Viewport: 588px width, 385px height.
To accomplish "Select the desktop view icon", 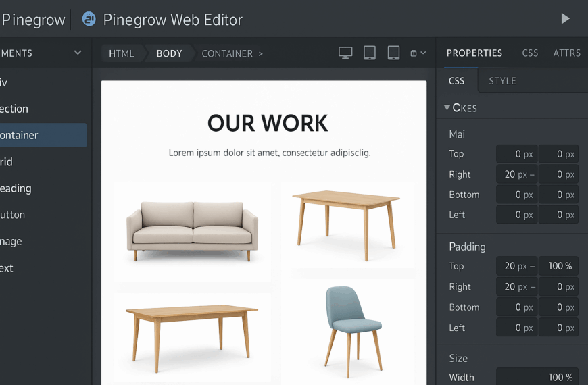I will pyautogui.click(x=345, y=53).
